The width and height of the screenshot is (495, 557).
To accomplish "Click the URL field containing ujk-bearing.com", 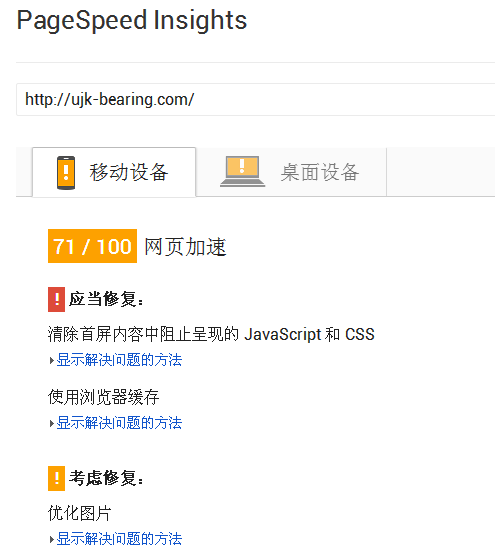I will tap(255, 99).
